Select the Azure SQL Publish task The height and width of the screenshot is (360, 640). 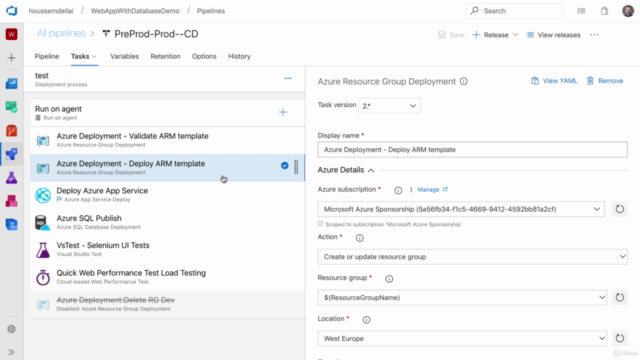click(x=167, y=222)
